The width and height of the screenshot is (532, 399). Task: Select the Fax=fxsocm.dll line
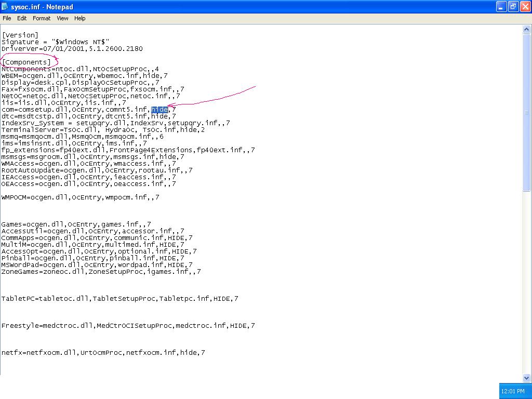pos(93,89)
